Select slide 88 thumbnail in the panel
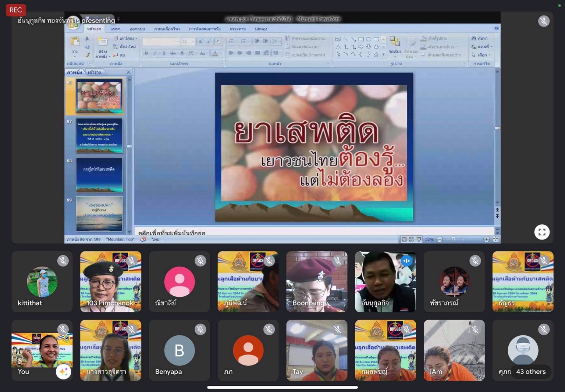The image size is (565, 392). tap(99, 175)
